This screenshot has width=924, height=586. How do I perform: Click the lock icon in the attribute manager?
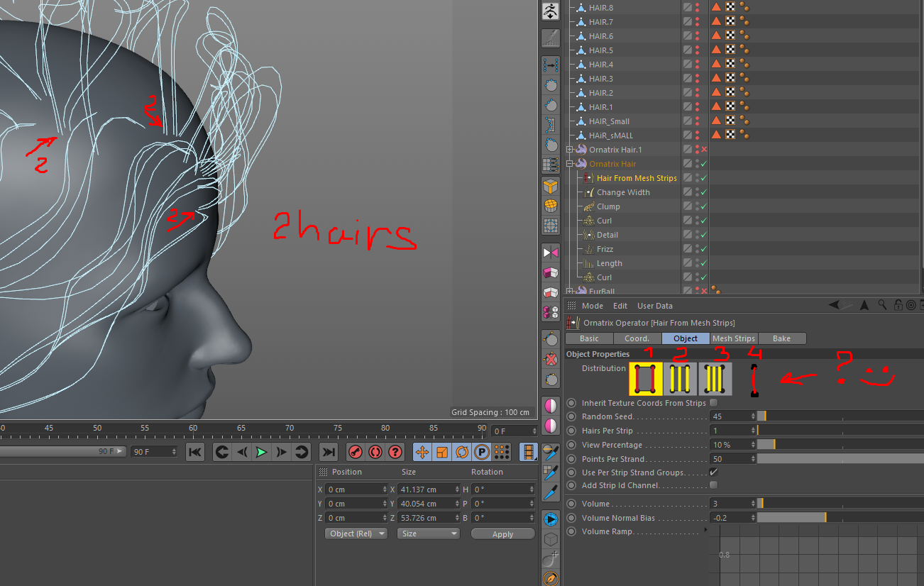[898, 306]
